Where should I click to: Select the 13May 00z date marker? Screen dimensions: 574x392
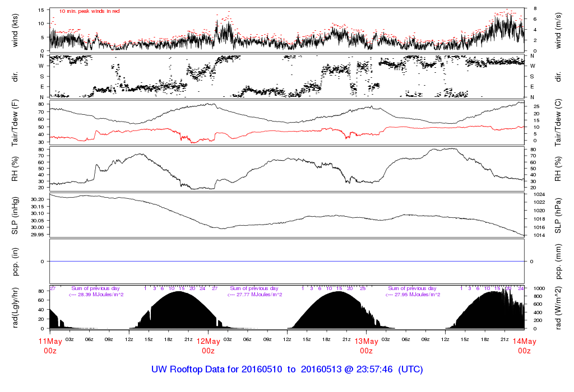pyautogui.click(x=366, y=346)
